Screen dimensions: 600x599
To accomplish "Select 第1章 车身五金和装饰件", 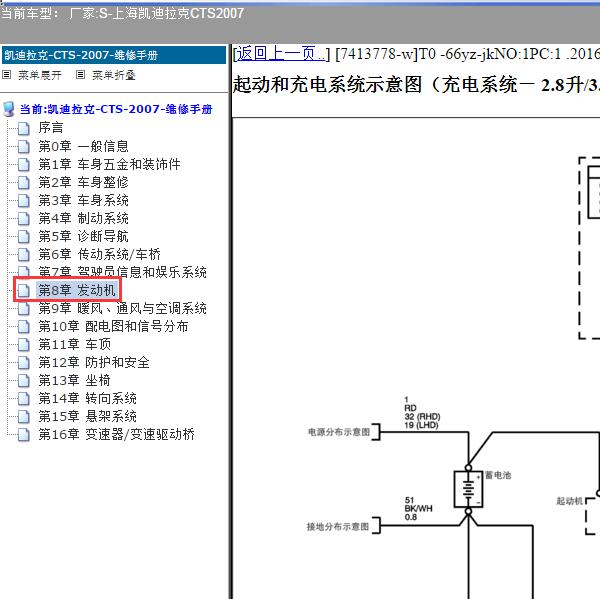I will click(109, 164).
